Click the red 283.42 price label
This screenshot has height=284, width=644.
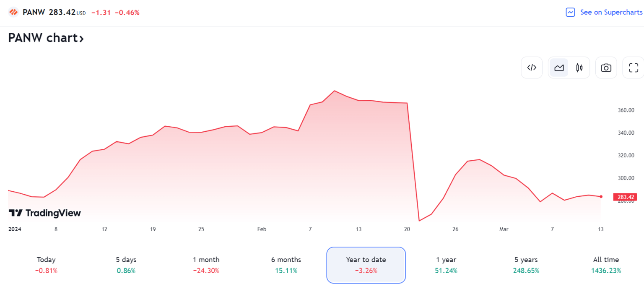pyautogui.click(x=625, y=196)
